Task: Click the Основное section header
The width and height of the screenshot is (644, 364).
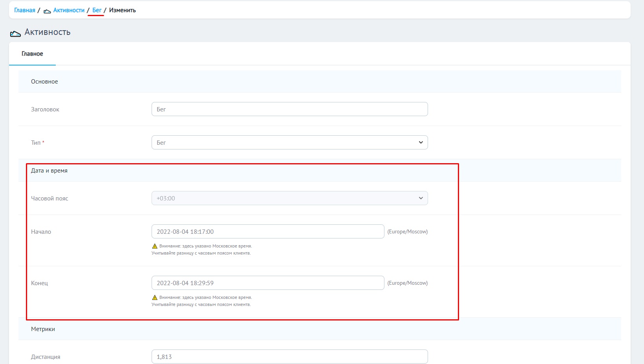Action: 44,82
